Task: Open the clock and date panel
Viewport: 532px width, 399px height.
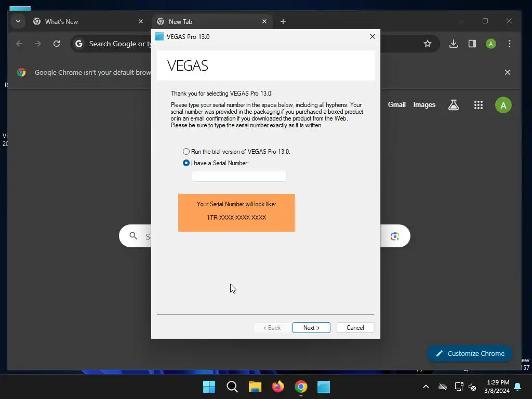Action: pos(497,387)
